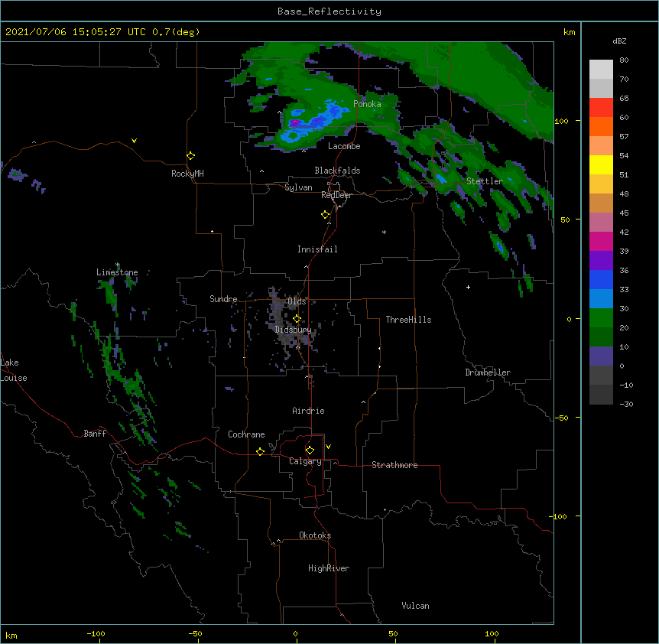Click the yellow V marker northwest of RockyMH
This screenshot has width=659, height=644.
(x=134, y=141)
